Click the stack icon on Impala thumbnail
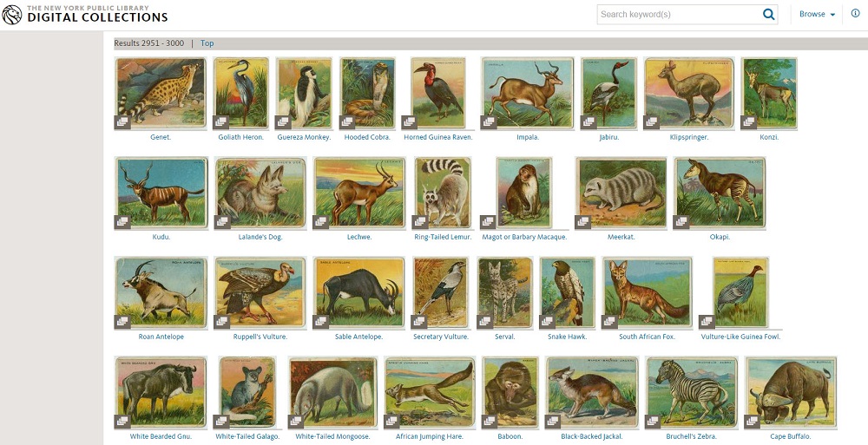 (x=489, y=122)
